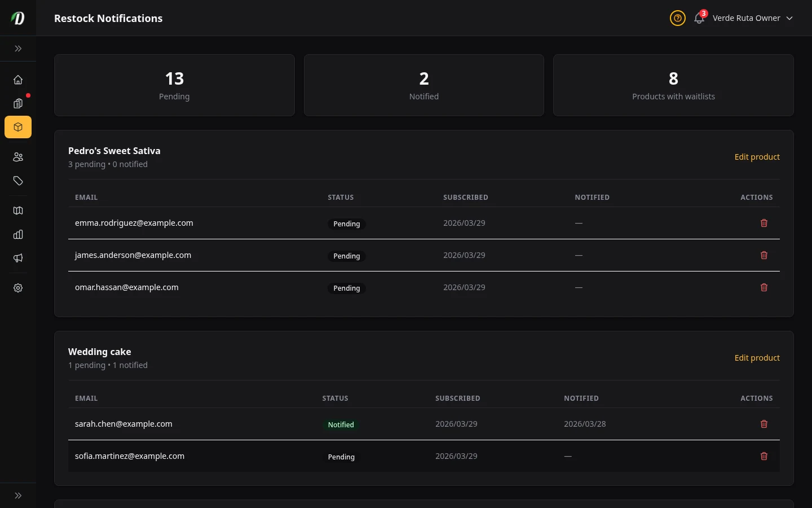Expand the sidebar with the top chevron
This screenshot has height=508, width=812.
pos(18,49)
